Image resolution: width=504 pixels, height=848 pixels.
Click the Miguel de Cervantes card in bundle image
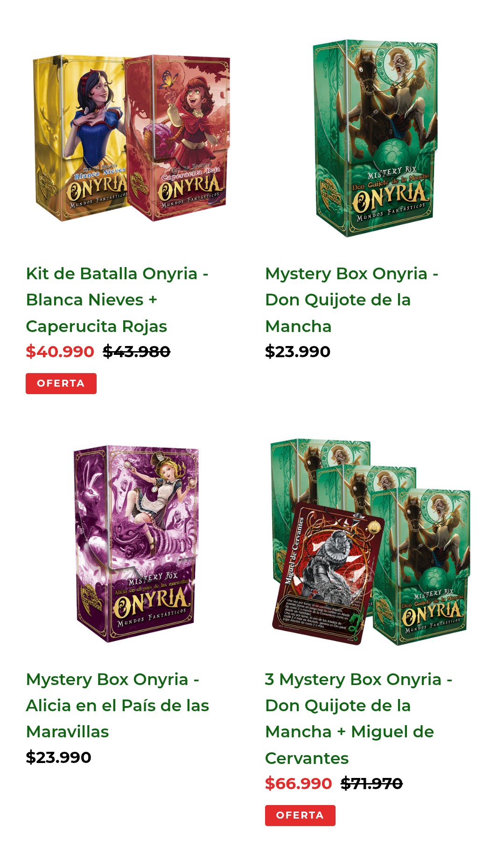(328, 573)
